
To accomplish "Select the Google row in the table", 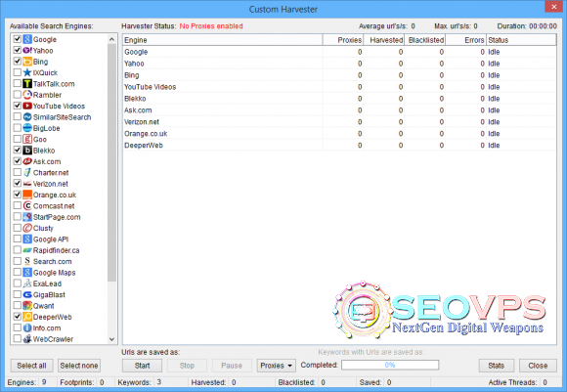I will pos(339,52).
